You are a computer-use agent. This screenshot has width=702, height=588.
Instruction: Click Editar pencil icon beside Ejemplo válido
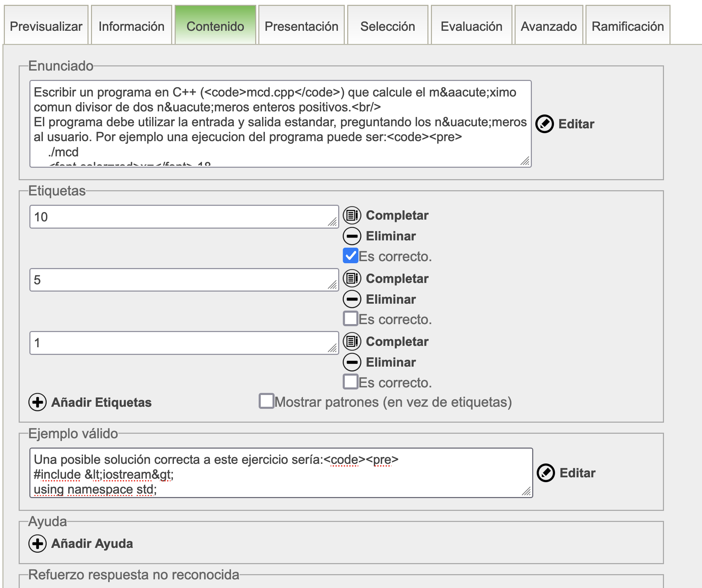click(546, 473)
